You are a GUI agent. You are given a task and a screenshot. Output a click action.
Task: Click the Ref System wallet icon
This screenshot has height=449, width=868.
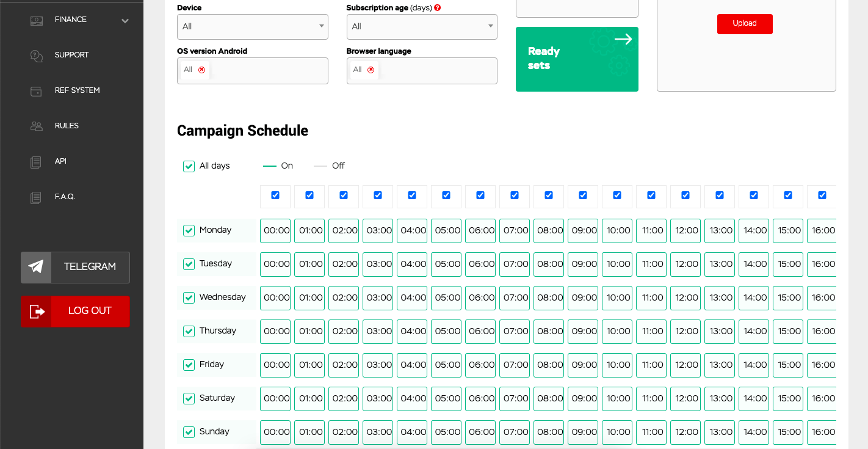pyautogui.click(x=37, y=91)
